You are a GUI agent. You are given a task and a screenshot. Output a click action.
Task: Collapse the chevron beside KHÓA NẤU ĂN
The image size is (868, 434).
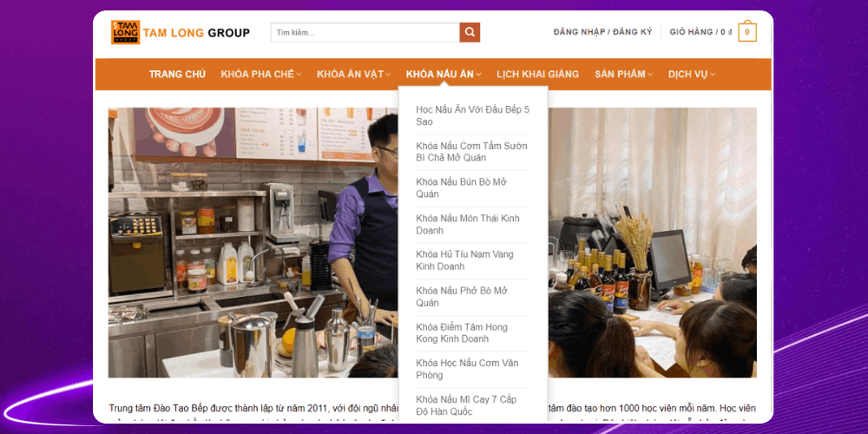pos(478,75)
